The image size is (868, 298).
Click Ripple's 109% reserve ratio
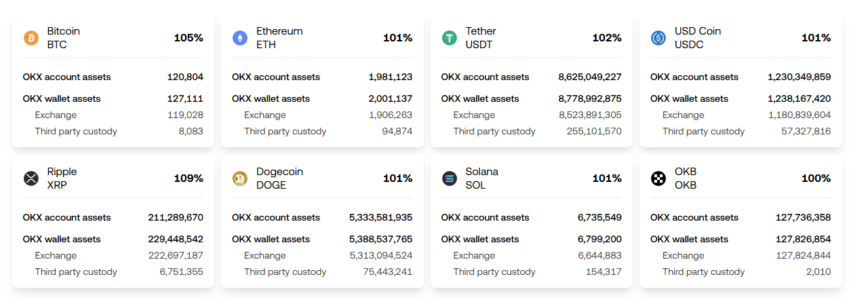click(x=189, y=179)
